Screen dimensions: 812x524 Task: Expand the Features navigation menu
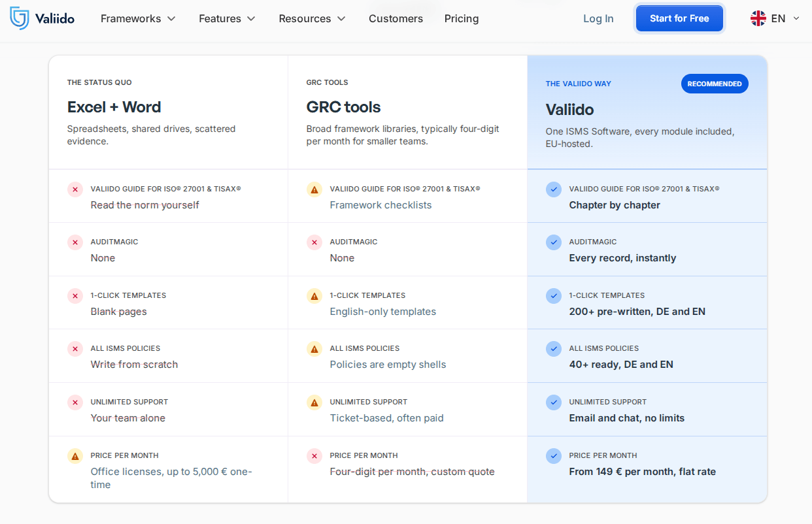click(227, 18)
